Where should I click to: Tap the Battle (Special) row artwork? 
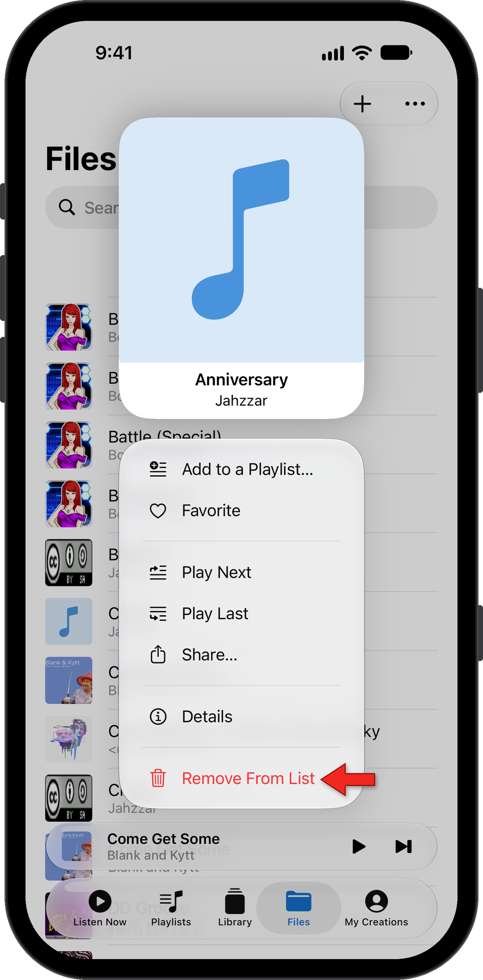[68, 445]
